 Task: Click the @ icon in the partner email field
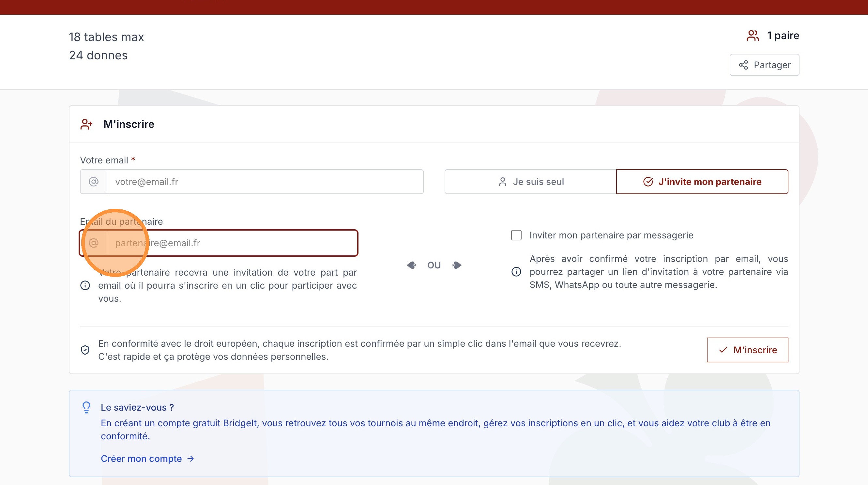(93, 243)
